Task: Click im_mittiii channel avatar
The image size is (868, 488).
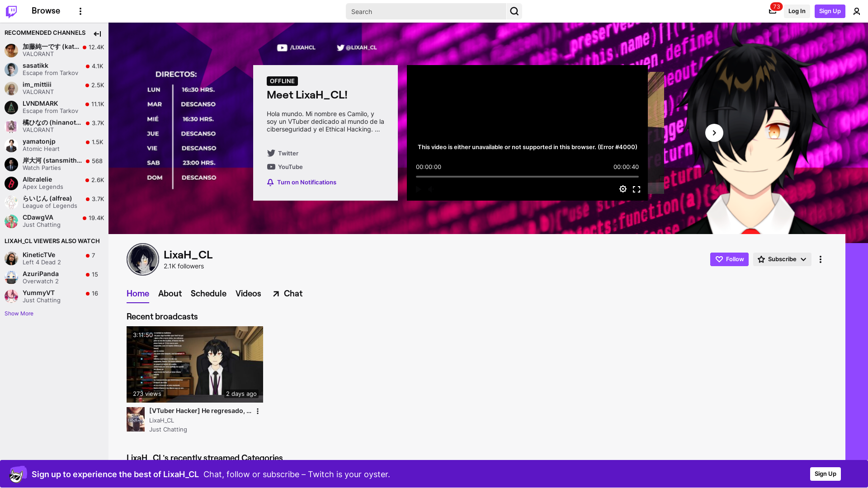Action: [11, 88]
